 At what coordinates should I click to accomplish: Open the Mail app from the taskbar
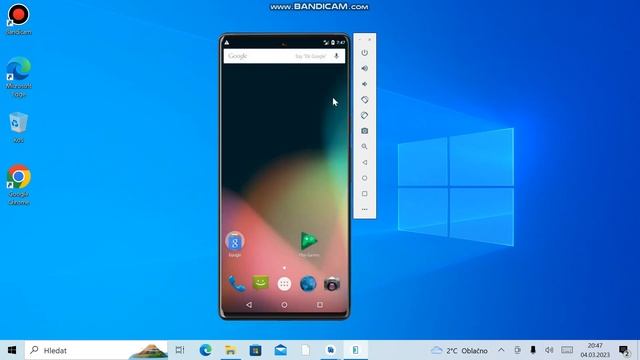click(x=280, y=350)
